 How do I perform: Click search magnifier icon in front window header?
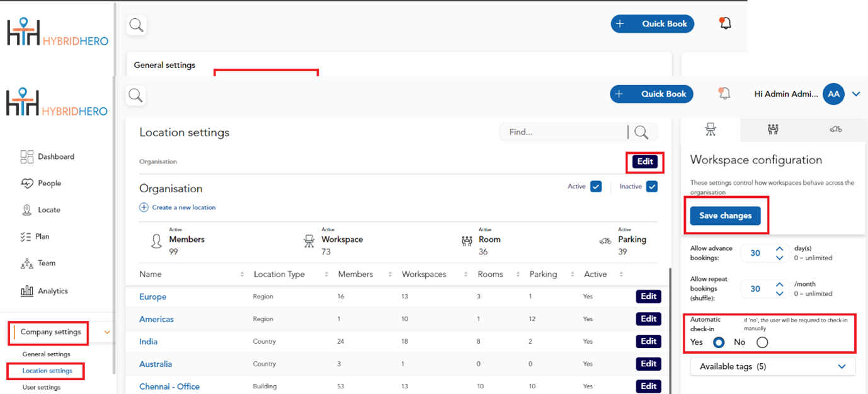(136, 96)
